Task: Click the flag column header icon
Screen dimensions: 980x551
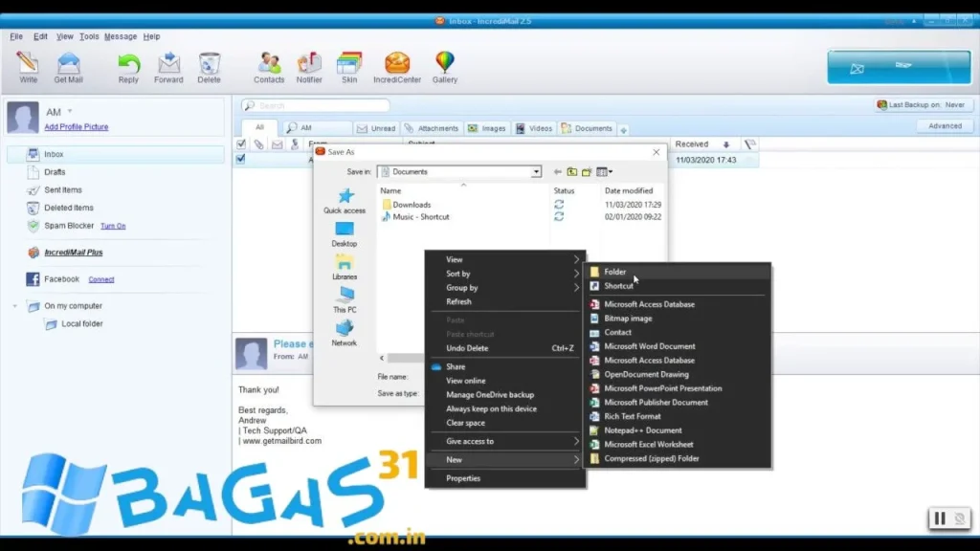Action: tap(750, 144)
